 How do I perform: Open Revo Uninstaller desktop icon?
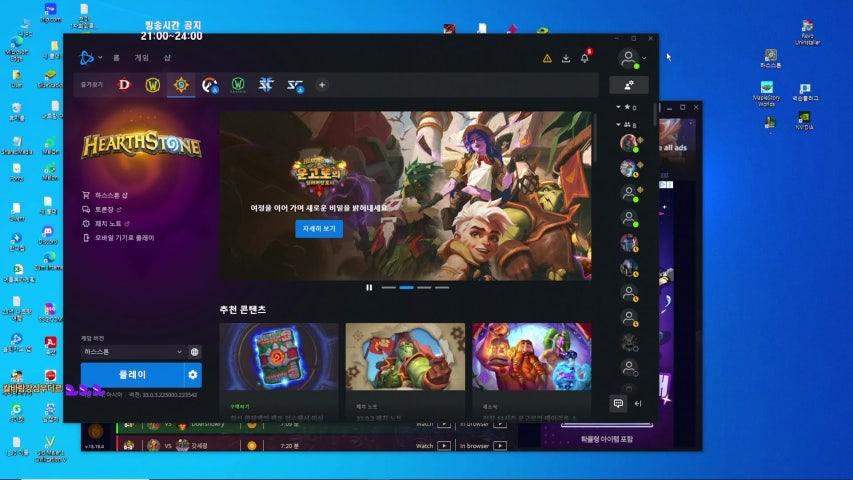pos(807,33)
